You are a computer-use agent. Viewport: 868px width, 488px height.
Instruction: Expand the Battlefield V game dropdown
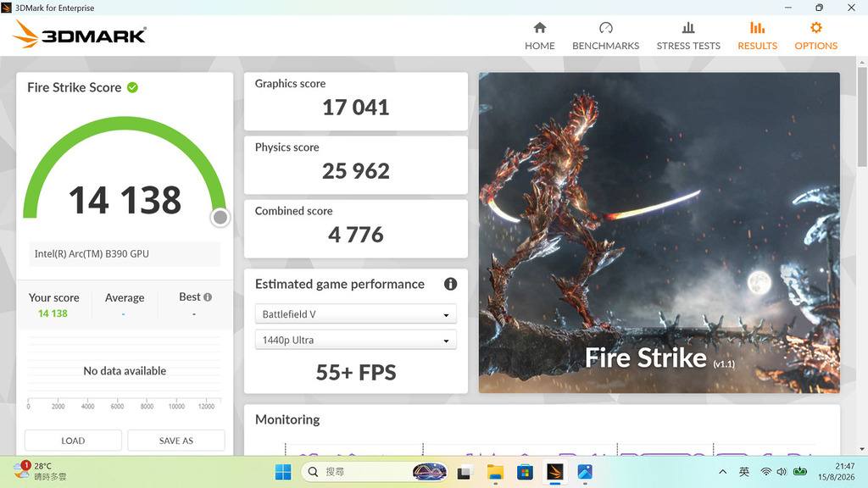coord(356,314)
